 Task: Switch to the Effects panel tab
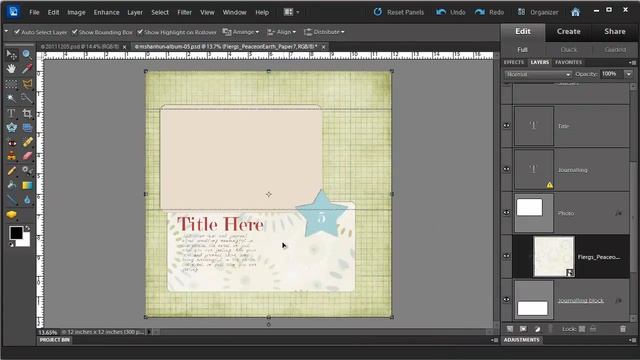514,62
